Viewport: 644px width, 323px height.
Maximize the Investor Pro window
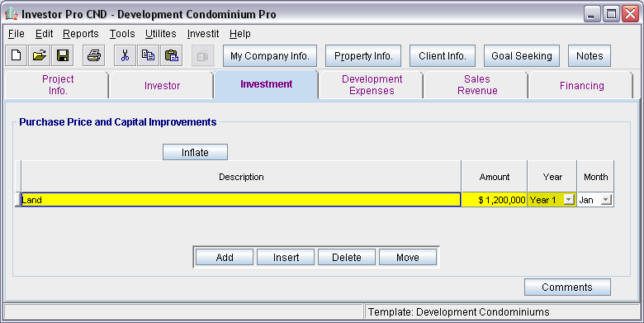611,14
